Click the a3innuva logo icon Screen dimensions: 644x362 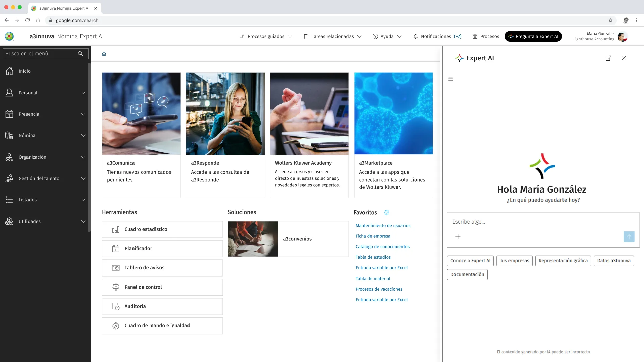click(x=9, y=36)
